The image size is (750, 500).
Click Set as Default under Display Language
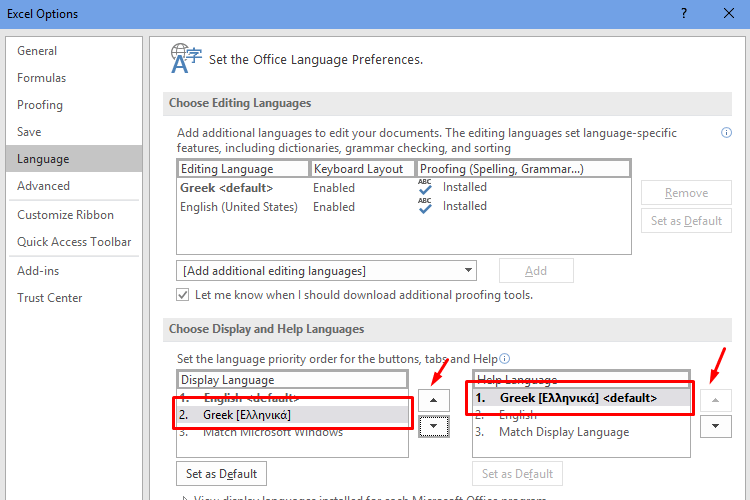click(x=221, y=474)
